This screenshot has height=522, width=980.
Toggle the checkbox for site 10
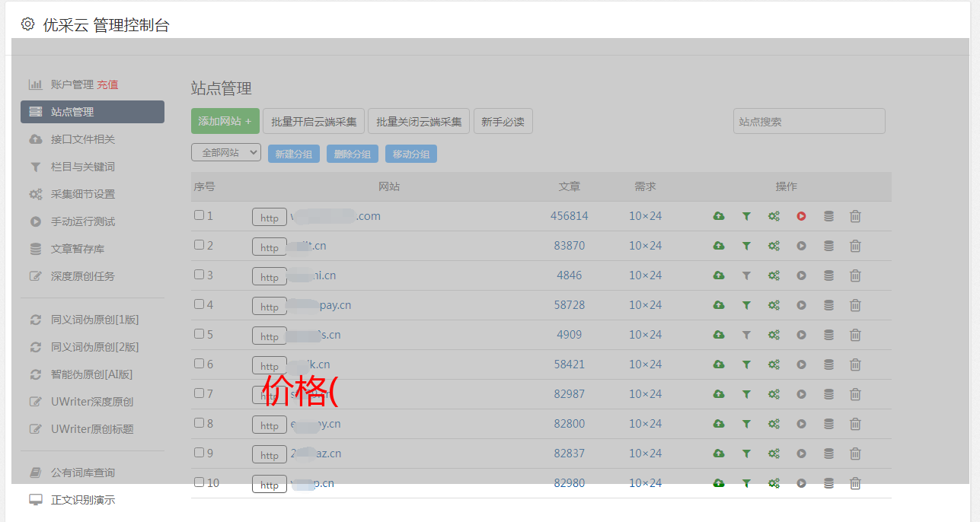click(x=199, y=482)
